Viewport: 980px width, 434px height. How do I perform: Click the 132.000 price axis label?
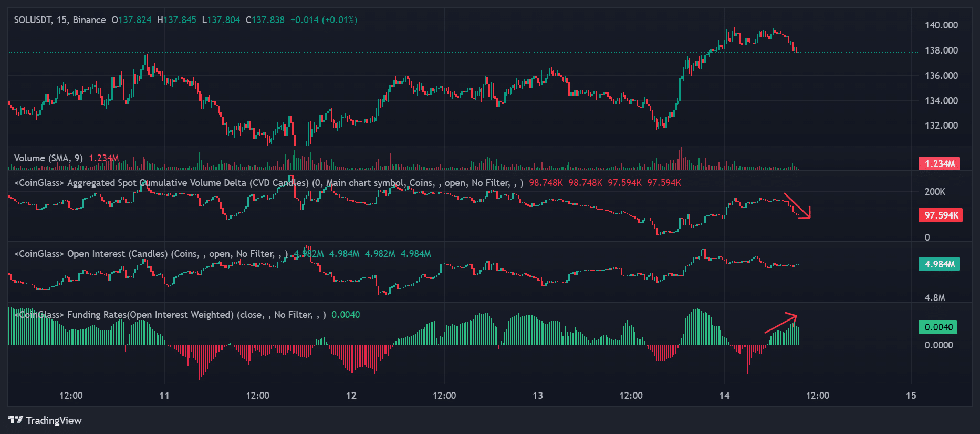point(941,126)
